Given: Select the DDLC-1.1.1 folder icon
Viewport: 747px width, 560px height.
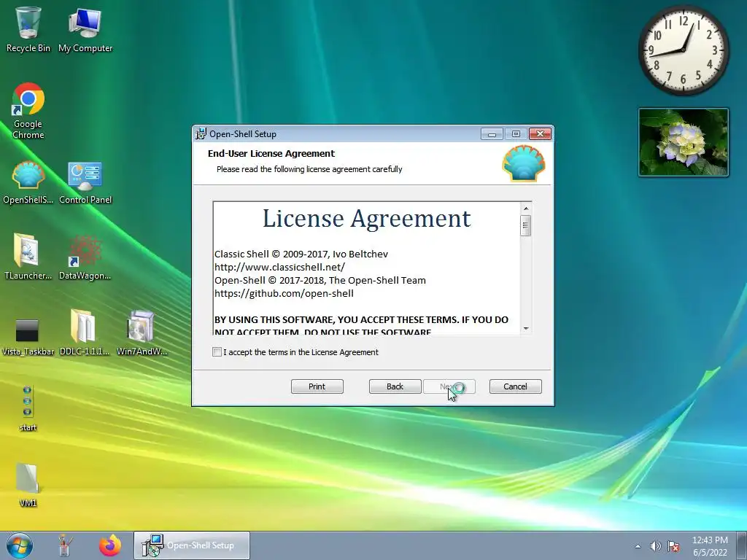Looking at the screenshot, I should click(x=85, y=332).
